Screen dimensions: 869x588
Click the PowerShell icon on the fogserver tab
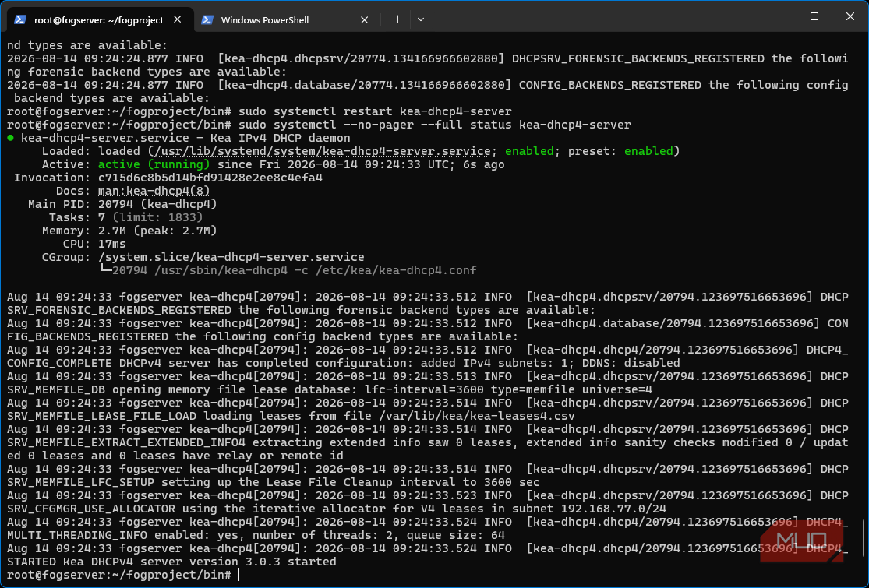tap(20, 19)
